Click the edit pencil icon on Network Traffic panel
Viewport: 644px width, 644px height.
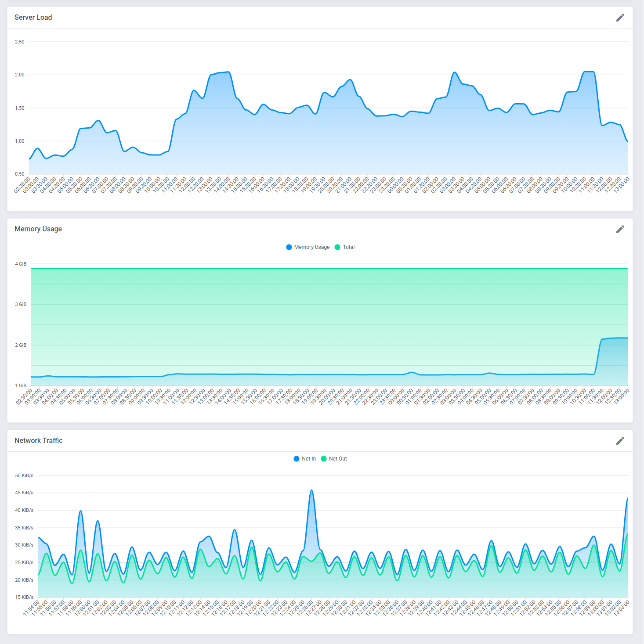620,441
